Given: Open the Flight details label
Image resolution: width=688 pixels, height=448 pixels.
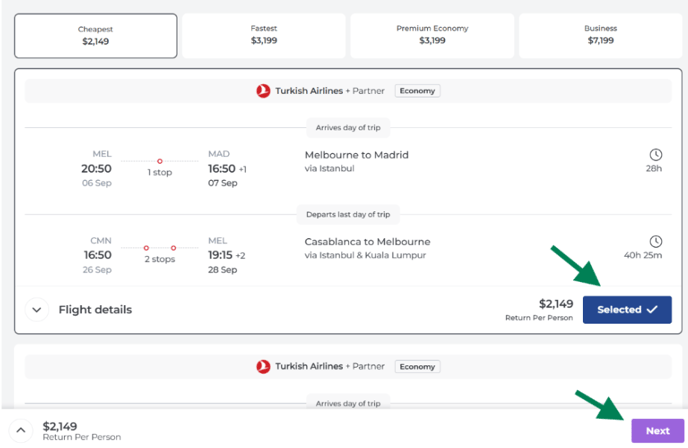Looking at the screenshot, I should click(x=95, y=310).
